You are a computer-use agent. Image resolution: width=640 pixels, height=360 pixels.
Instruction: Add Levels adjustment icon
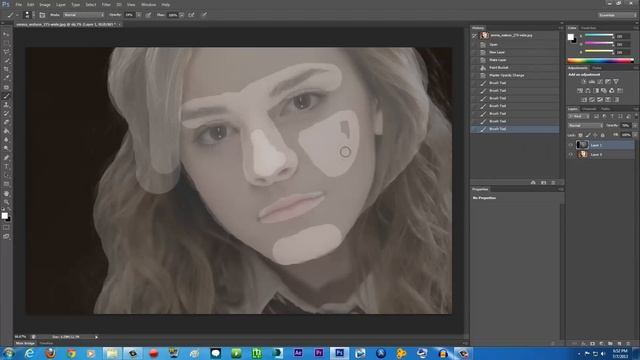[x=591, y=82]
